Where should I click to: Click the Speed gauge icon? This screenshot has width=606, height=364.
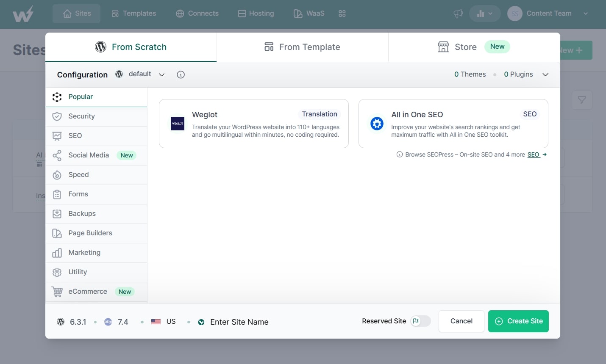(x=57, y=175)
